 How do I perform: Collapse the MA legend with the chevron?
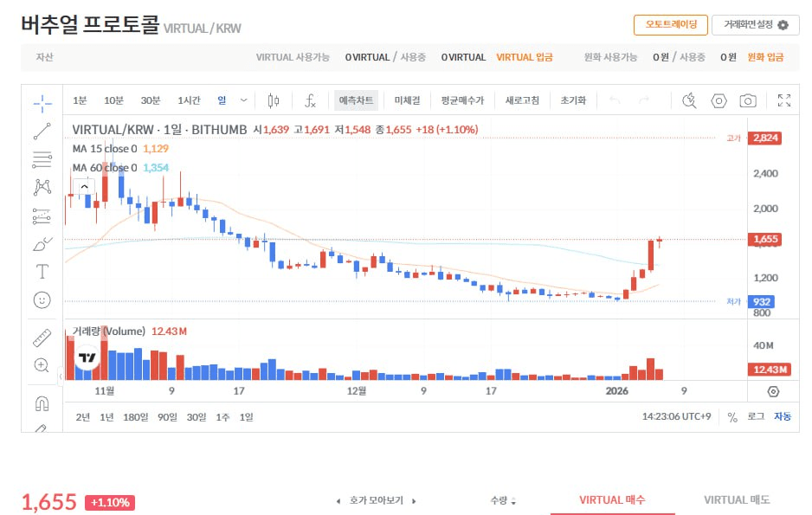84,185
